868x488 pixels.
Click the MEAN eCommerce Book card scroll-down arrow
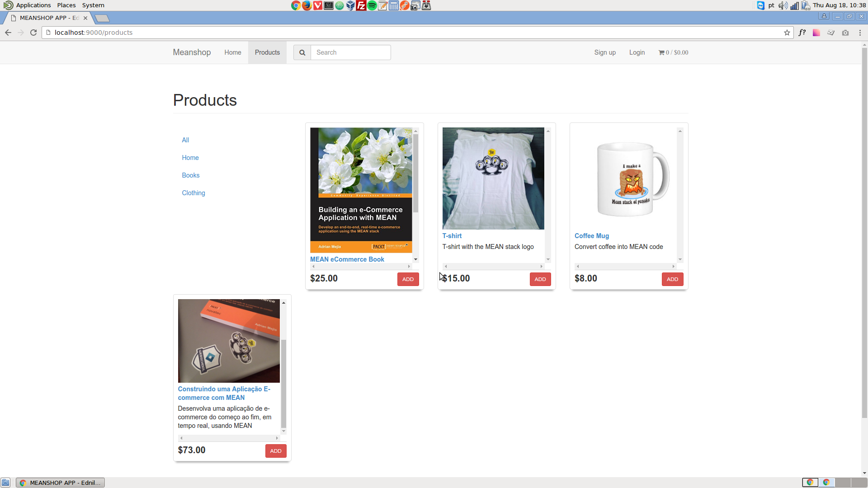(415, 259)
